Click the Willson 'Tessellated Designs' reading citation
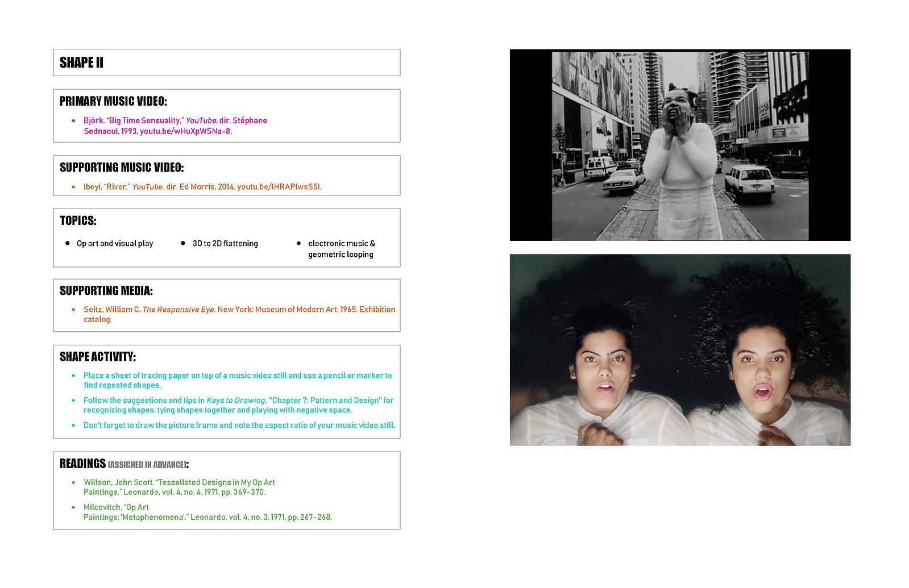This screenshot has width=909, height=588. [x=179, y=487]
